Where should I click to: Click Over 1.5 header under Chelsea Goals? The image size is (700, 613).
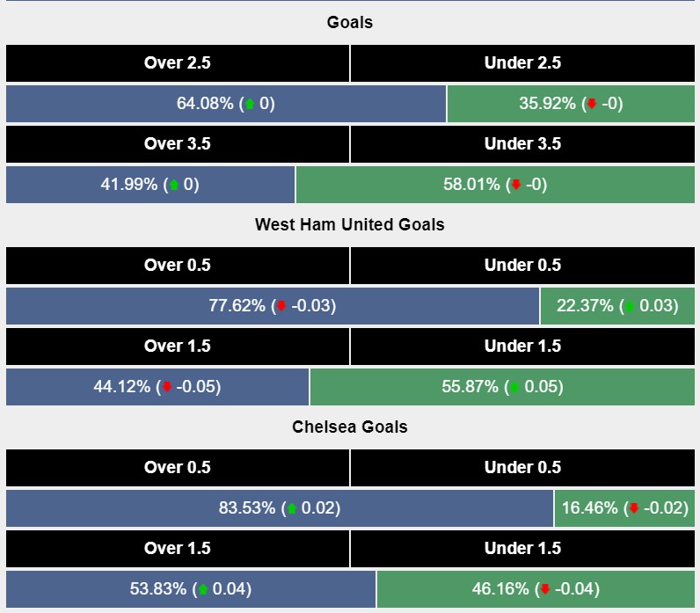(x=178, y=549)
